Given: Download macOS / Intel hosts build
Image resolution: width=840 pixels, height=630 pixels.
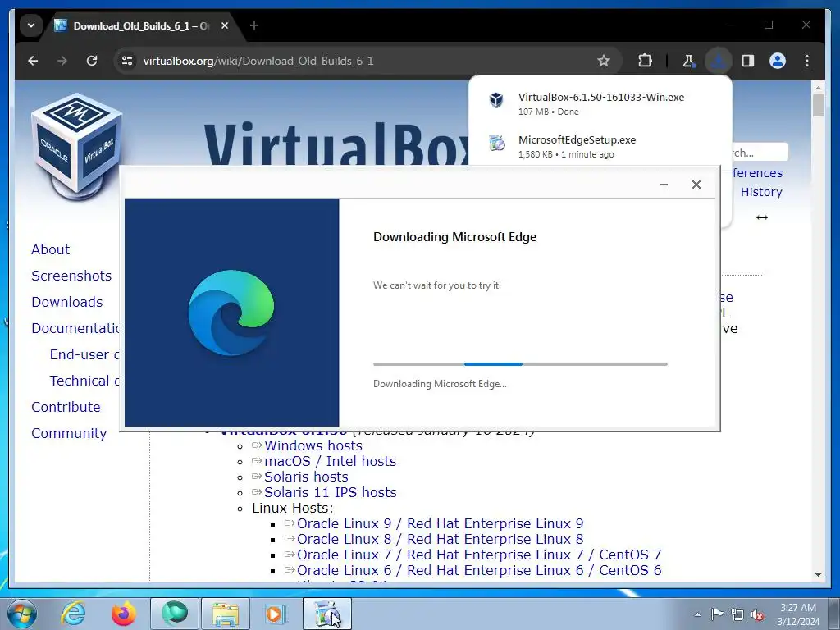Looking at the screenshot, I should point(330,461).
